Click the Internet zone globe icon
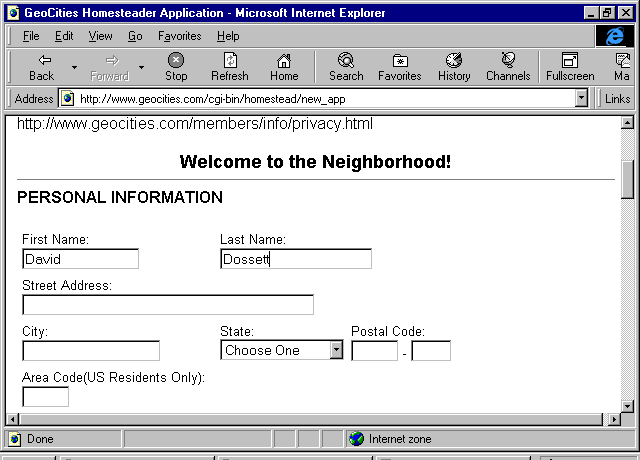 pos(356,439)
